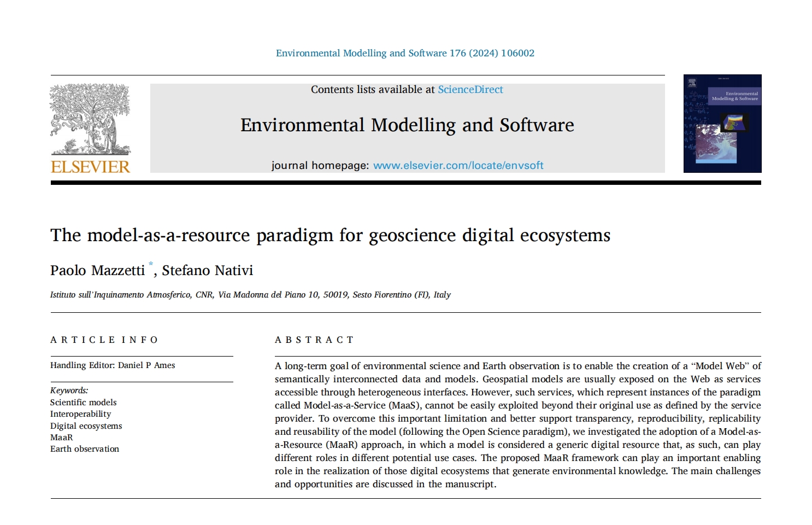The width and height of the screenshot is (812, 525).
Task: Click 'Model-as-a-Service (MaaS)' in the abstract
Action: tap(363, 405)
